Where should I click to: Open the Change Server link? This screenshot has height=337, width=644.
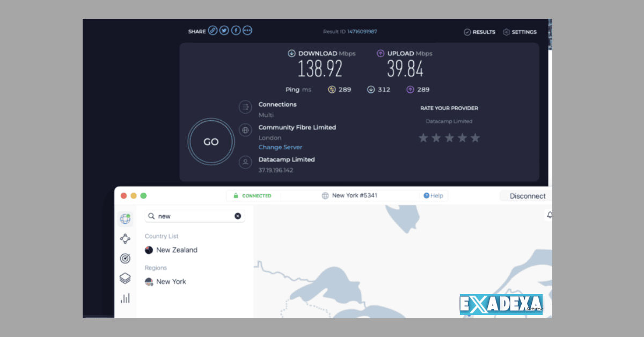280,147
